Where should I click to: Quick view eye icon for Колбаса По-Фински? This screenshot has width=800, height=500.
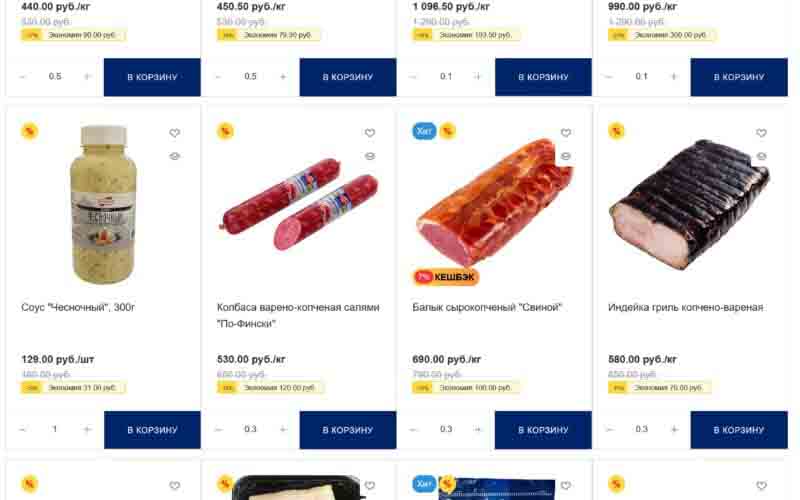(370, 156)
